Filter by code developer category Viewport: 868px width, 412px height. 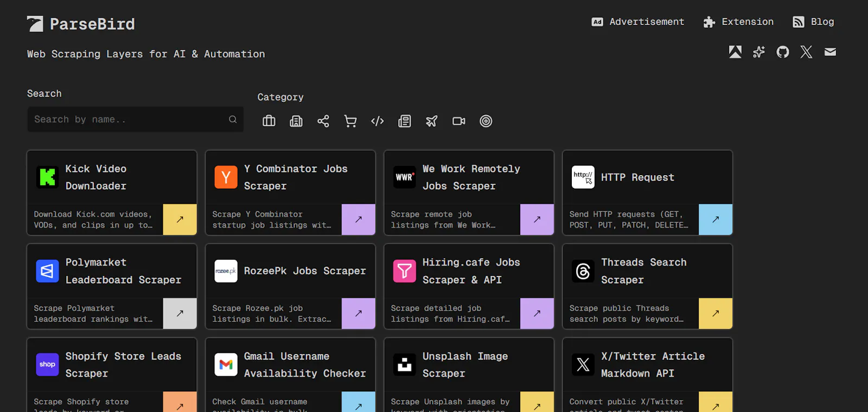378,121
